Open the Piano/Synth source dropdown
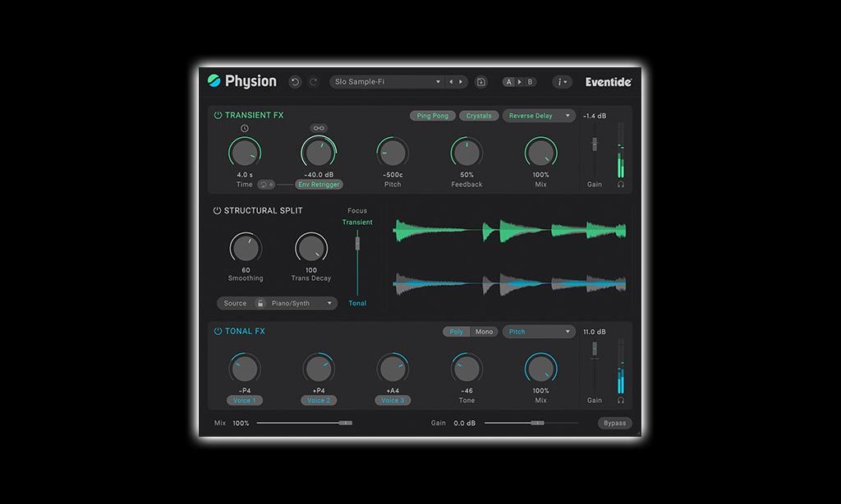This screenshot has height=504, width=841. (302, 304)
